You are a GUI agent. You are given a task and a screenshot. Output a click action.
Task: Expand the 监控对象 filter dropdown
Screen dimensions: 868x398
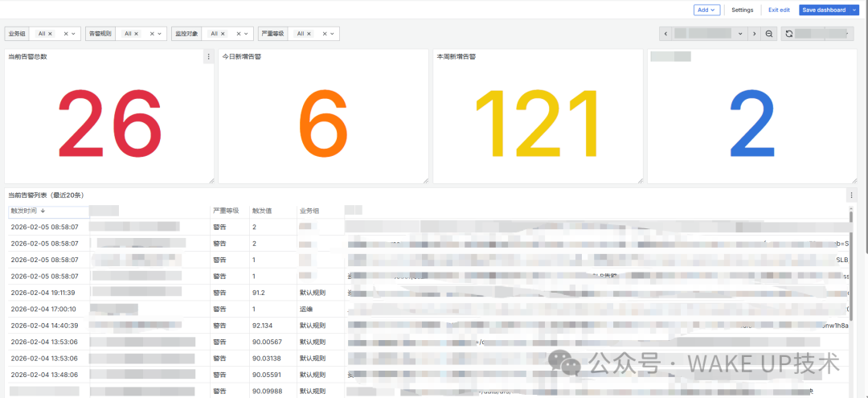(x=247, y=34)
